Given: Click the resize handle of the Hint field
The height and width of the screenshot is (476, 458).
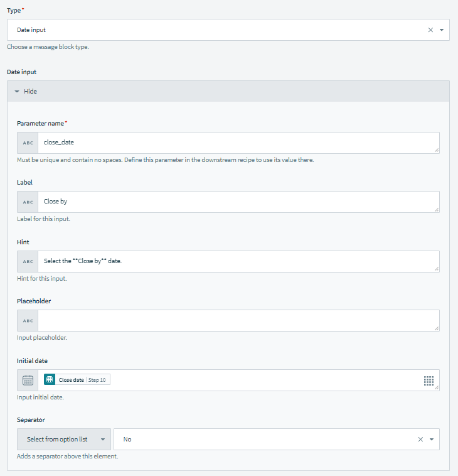Looking at the screenshot, I should pos(436,269).
